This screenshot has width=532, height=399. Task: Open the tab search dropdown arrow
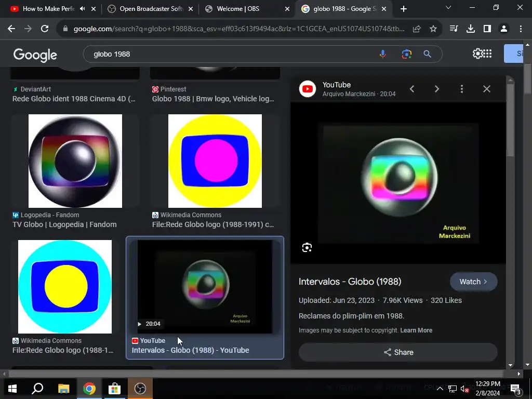click(448, 7)
